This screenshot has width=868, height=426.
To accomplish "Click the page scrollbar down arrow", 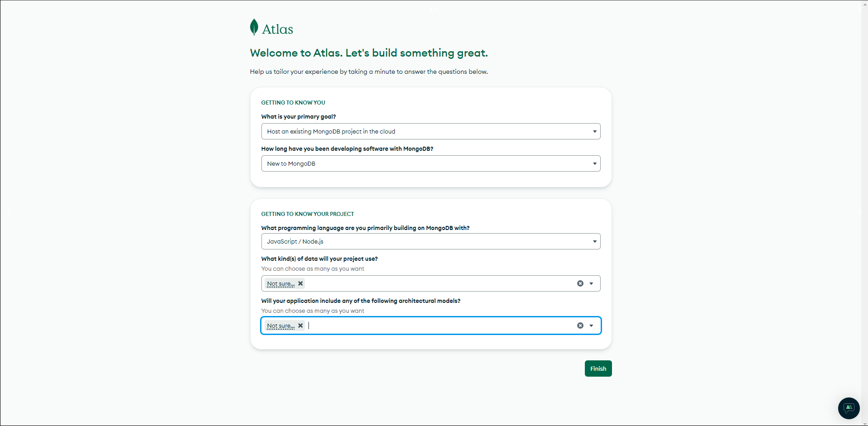I will pyautogui.click(x=865, y=424).
